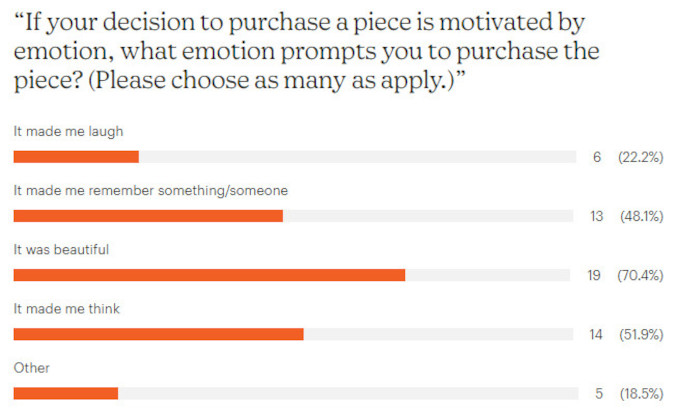The image size is (675, 415).
Task: Click the orange bar for "It made me laugh"
Action: [76, 157]
